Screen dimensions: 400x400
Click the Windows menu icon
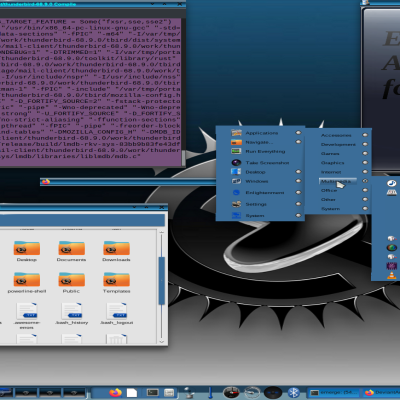(236, 181)
